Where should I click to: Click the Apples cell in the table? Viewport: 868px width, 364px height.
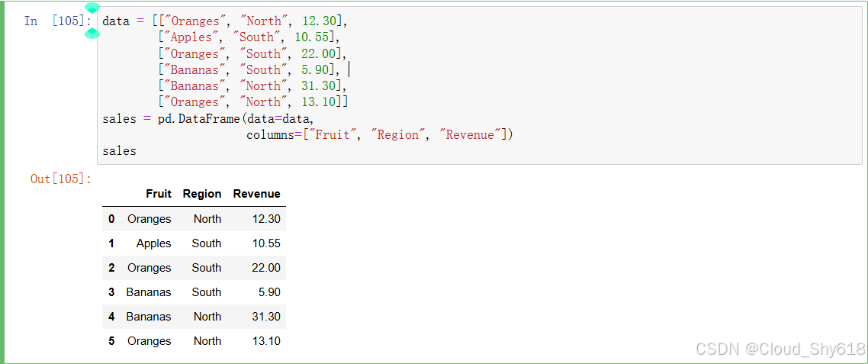154,243
